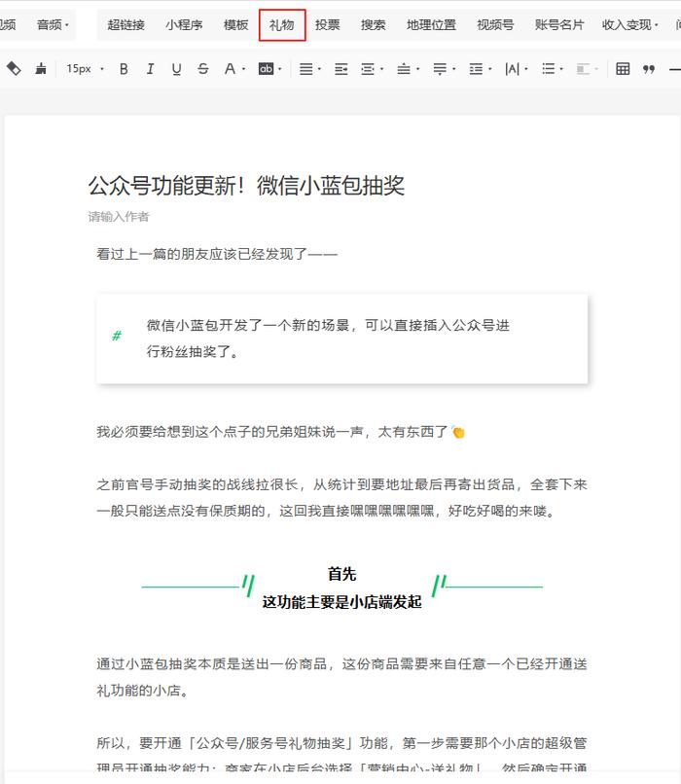Click 账号名片 to insert account card
The height and width of the screenshot is (784, 681).
(559, 24)
